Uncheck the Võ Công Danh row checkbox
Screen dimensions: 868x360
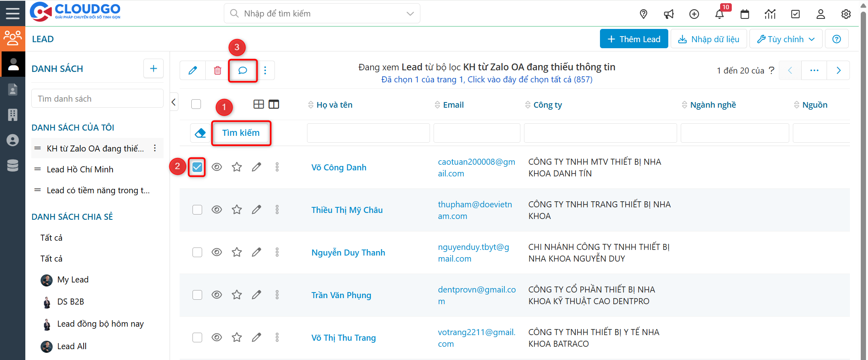click(197, 167)
